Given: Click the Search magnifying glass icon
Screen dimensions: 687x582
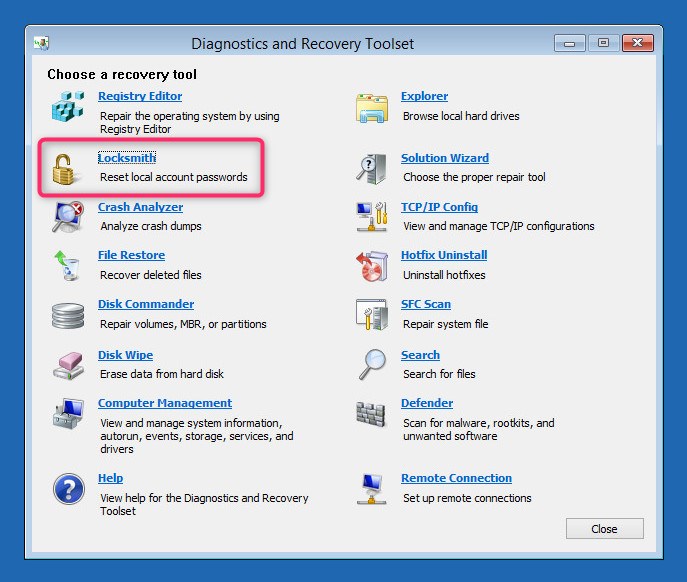Looking at the screenshot, I should (x=372, y=365).
